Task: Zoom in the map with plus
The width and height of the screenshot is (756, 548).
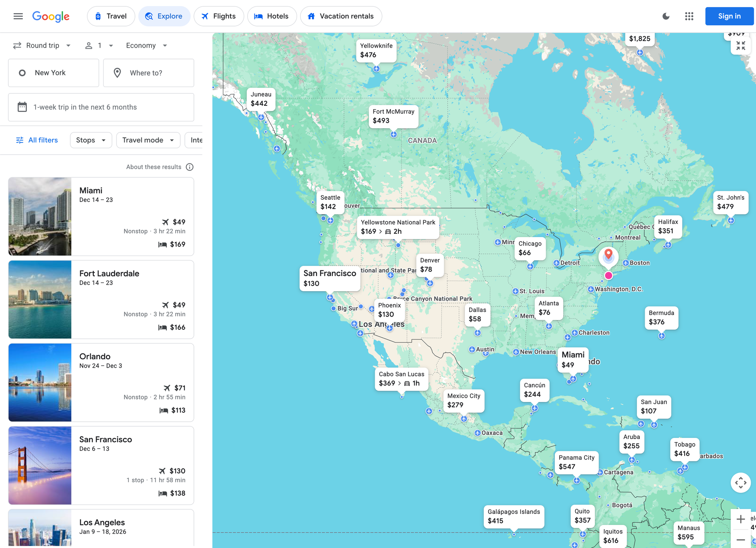Action: point(741,519)
